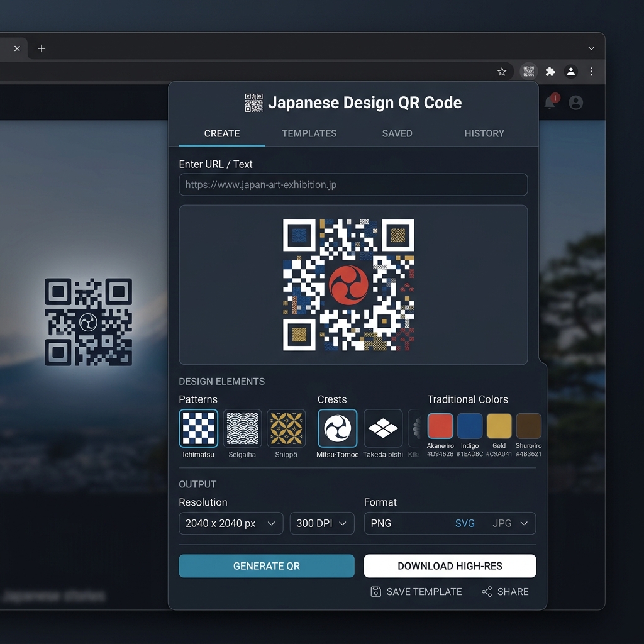This screenshot has width=644, height=644.
Task: Click the QR code on the background webpage
Action: coord(88,322)
